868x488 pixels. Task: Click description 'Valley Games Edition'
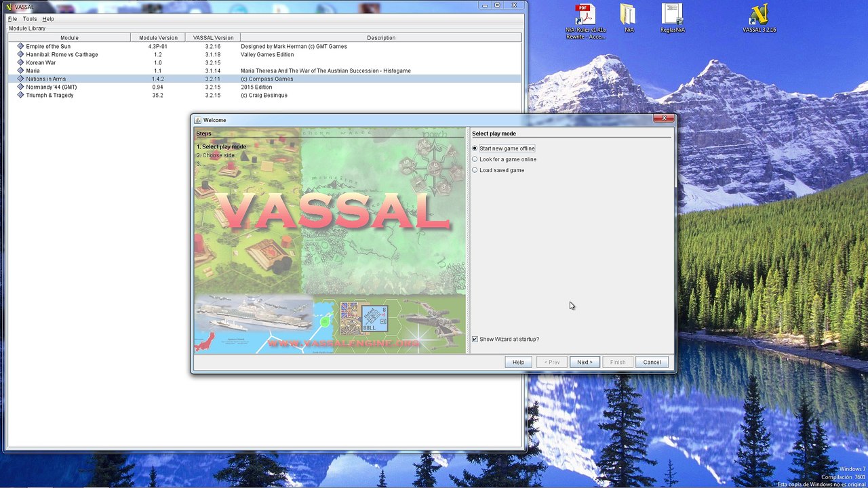tap(267, 54)
